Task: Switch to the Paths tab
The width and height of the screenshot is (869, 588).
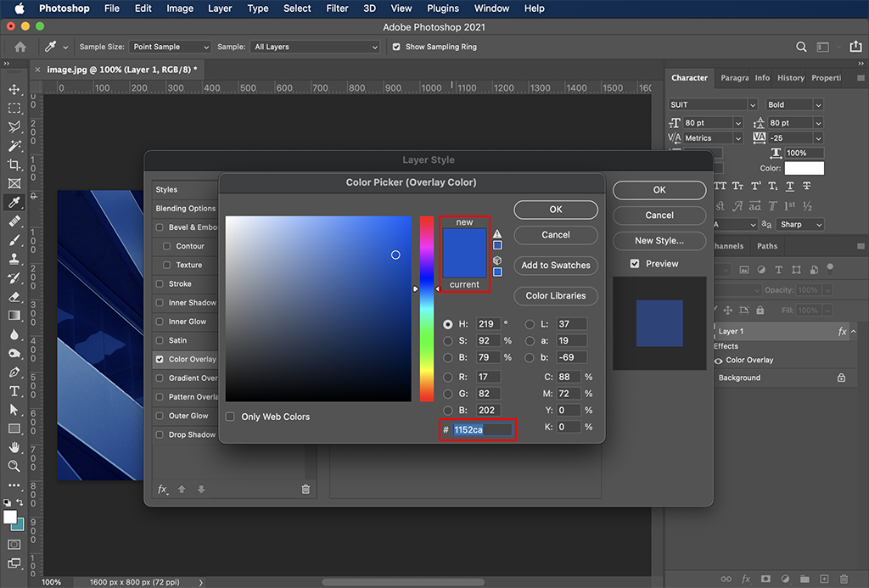Action: coord(767,246)
